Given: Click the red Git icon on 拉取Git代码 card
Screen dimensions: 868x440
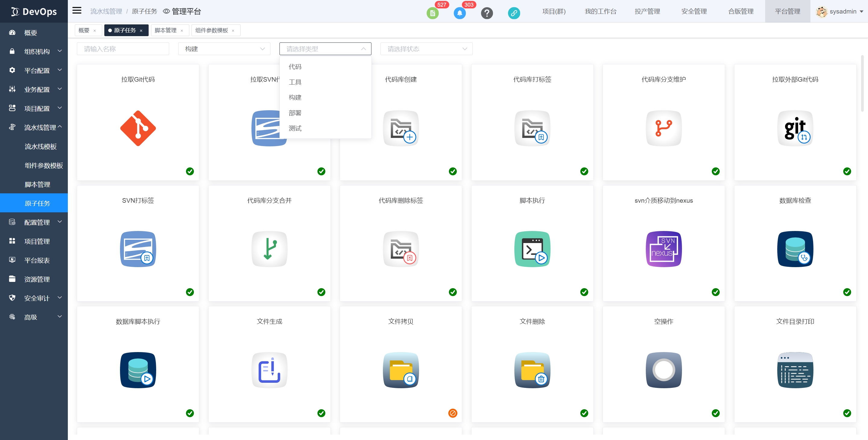Looking at the screenshot, I should pyautogui.click(x=138, y=128).
